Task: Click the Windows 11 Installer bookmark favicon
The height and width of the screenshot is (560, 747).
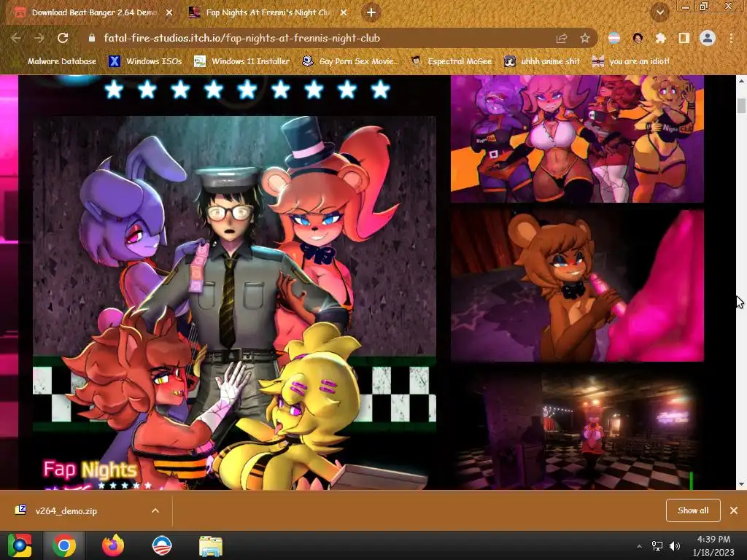Action: [200, 61]
